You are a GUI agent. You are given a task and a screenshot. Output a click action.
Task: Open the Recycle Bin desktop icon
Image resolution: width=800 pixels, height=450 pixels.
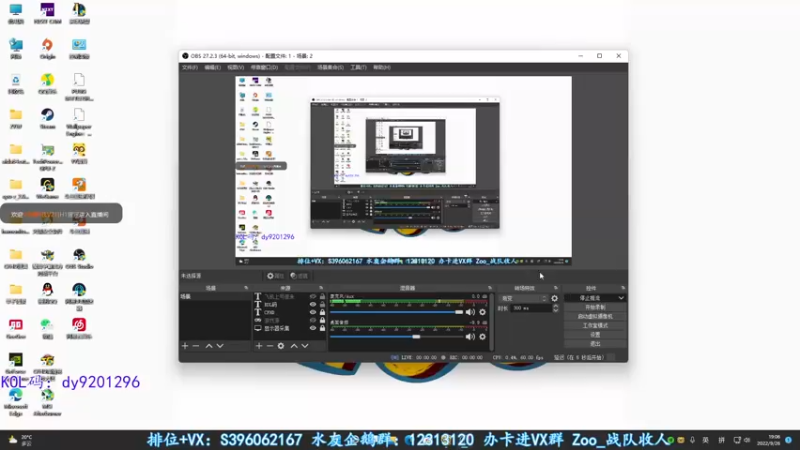pyautogui.click(x=16, y=85)
